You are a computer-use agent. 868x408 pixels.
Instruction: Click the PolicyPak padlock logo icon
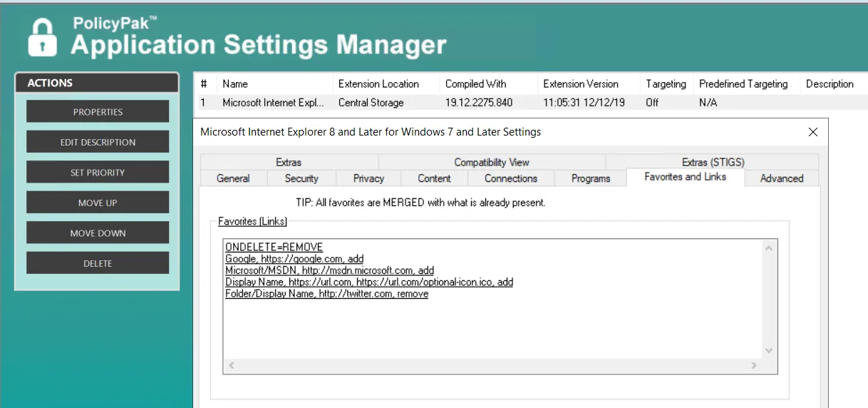[42, 37]
